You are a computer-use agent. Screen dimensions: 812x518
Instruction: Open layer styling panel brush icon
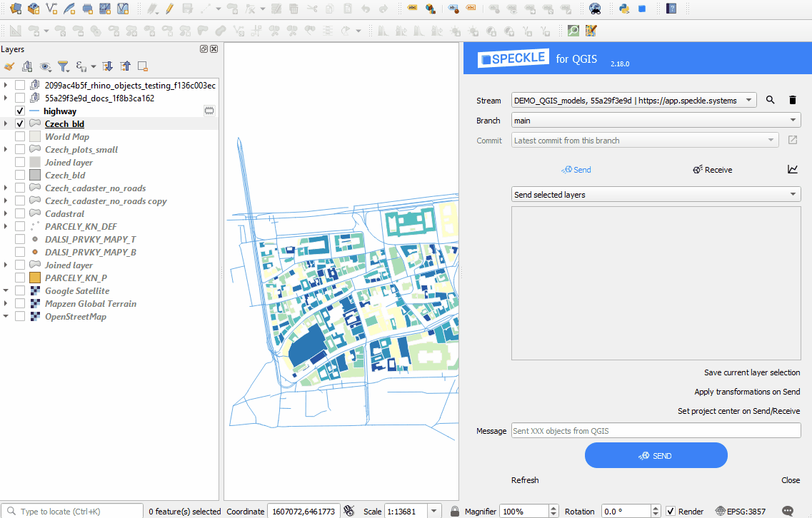pos(9,66)
